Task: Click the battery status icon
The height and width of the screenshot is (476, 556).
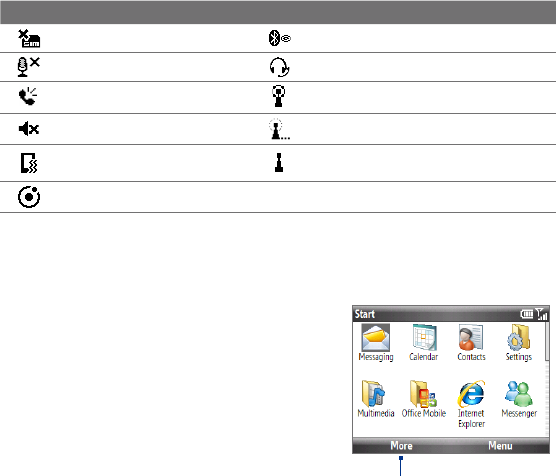Action: (x=527, y=314)
